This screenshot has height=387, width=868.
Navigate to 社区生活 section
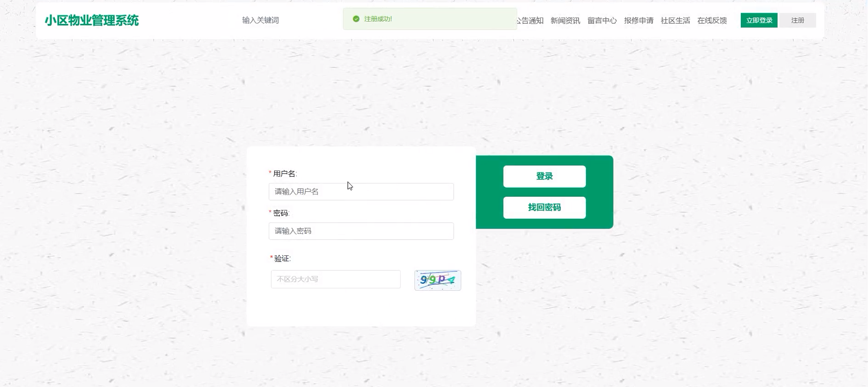tap(675, 21)
